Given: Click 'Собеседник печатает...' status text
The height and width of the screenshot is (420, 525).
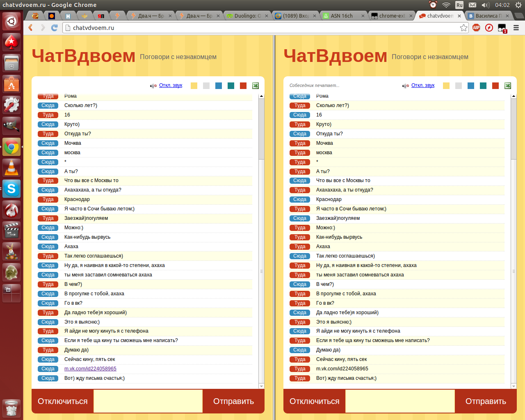Looking at the screenshot, I should coord(314,86).
